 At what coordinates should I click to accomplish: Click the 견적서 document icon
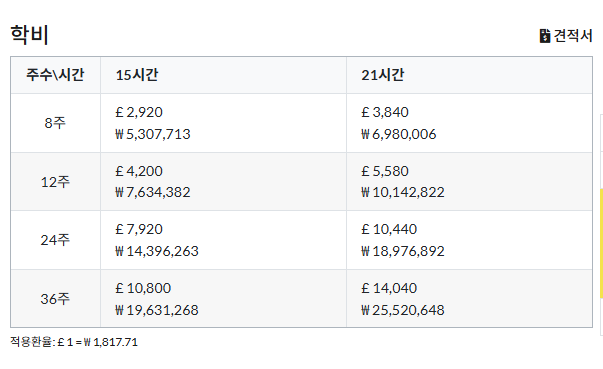(x=545, y=36)
